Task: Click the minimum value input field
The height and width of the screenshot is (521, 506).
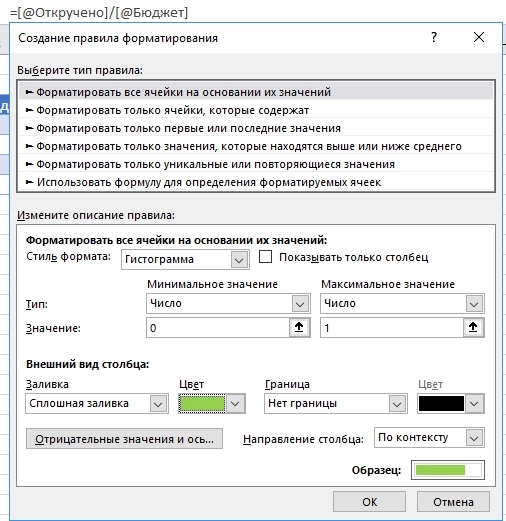Action: coord(218,328)
